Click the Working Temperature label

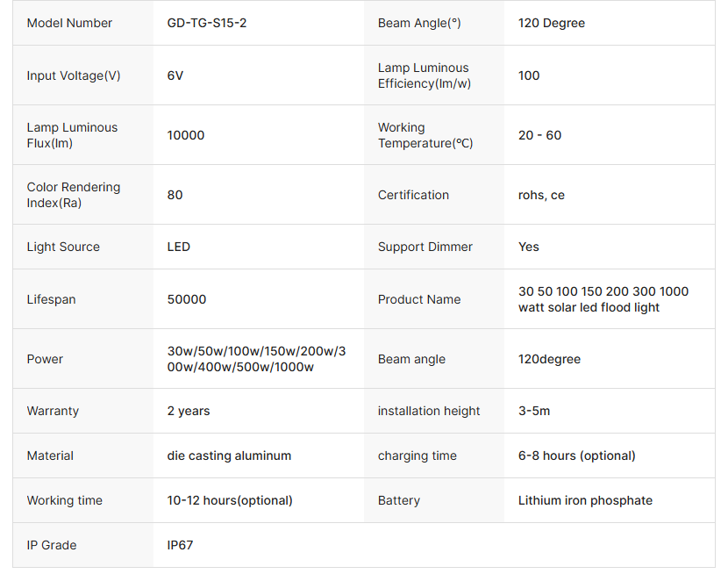click(425, 135)
